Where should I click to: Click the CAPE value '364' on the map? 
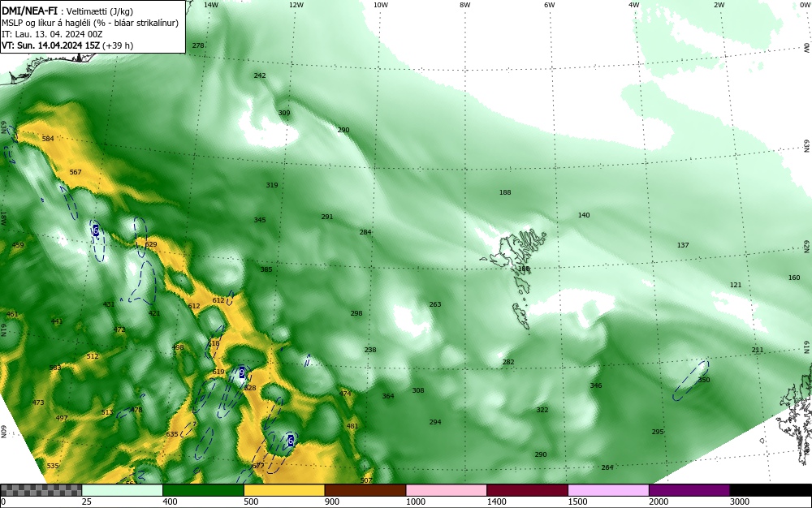[388, 396]
